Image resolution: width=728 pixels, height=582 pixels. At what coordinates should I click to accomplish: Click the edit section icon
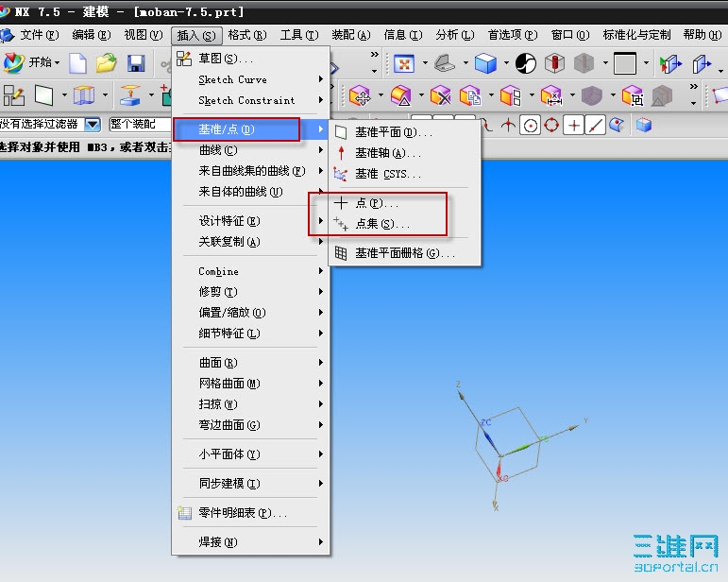pyautogui.click(x=702, y=63)
